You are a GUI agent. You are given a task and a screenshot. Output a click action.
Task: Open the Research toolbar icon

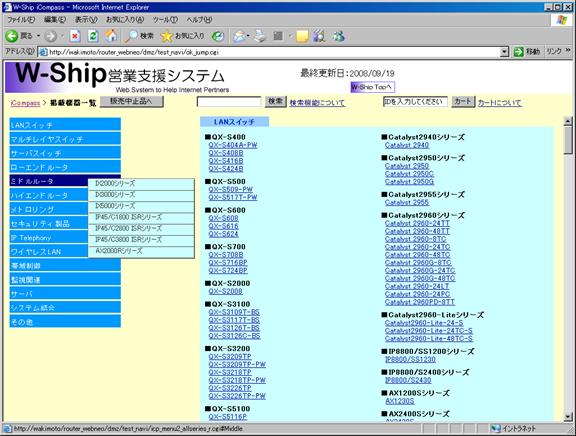pyautogui.click(x=320, y=36)
